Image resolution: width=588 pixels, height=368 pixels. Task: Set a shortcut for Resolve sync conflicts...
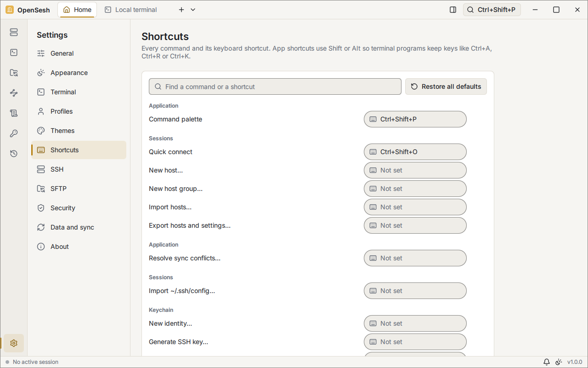tap(415, 258)
